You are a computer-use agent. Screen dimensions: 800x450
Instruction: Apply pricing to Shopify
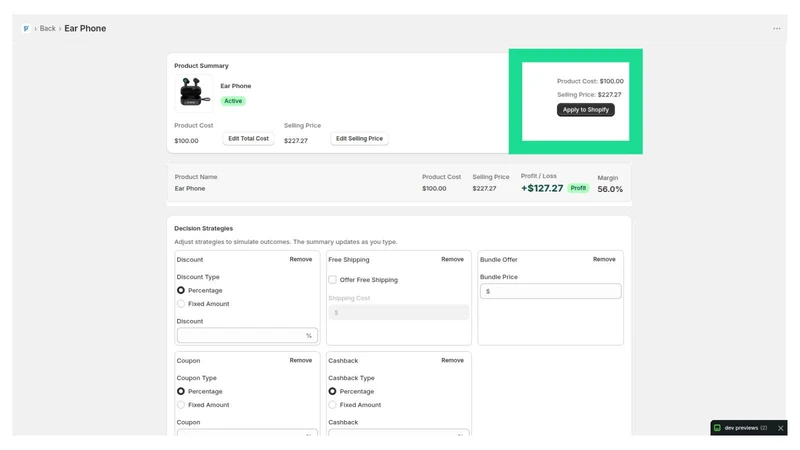586,110
